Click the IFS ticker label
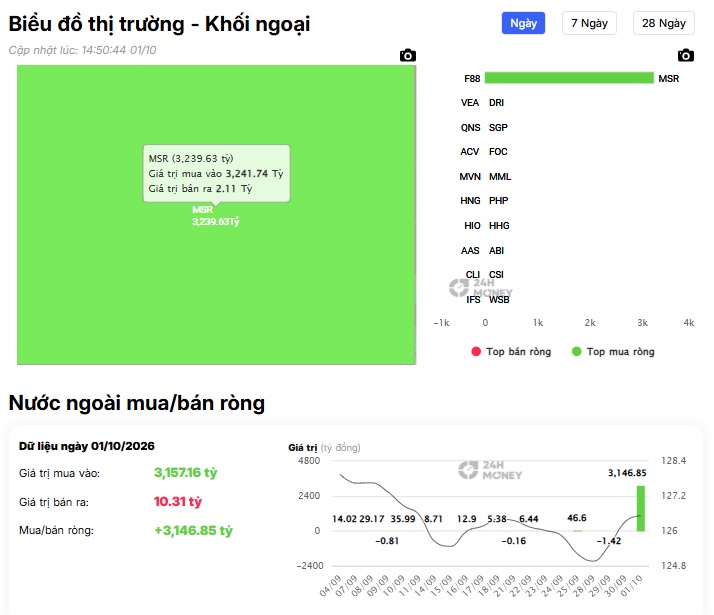 coord(473,300)
